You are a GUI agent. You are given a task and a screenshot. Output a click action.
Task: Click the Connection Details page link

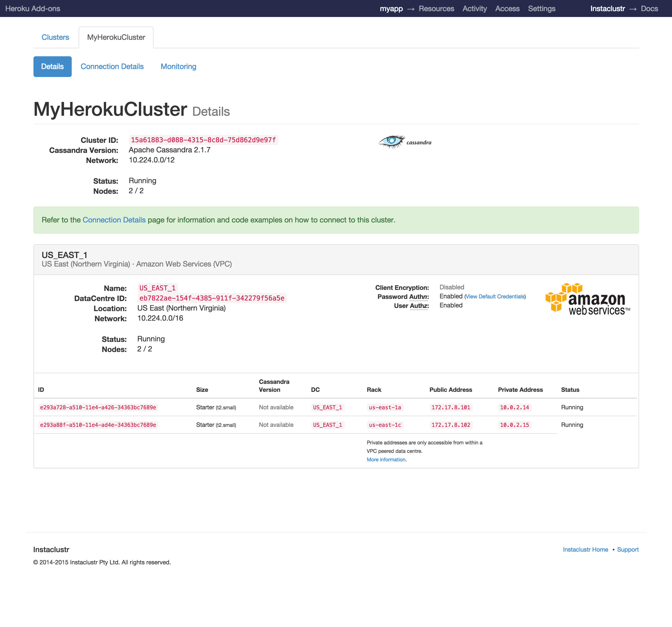[114, 219]
